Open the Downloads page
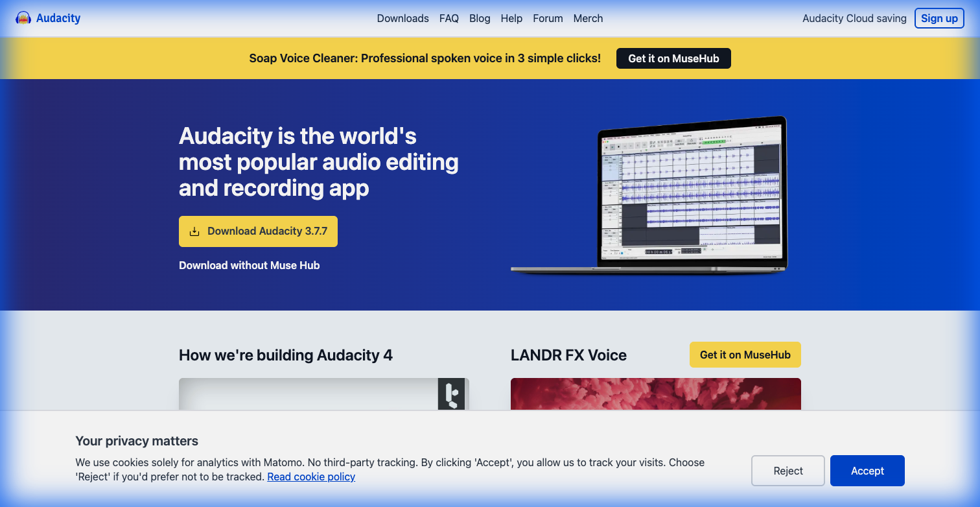Image resolution: width=980 pixels, height=507 pixels. pyautogui.click(x=402, y=18)
